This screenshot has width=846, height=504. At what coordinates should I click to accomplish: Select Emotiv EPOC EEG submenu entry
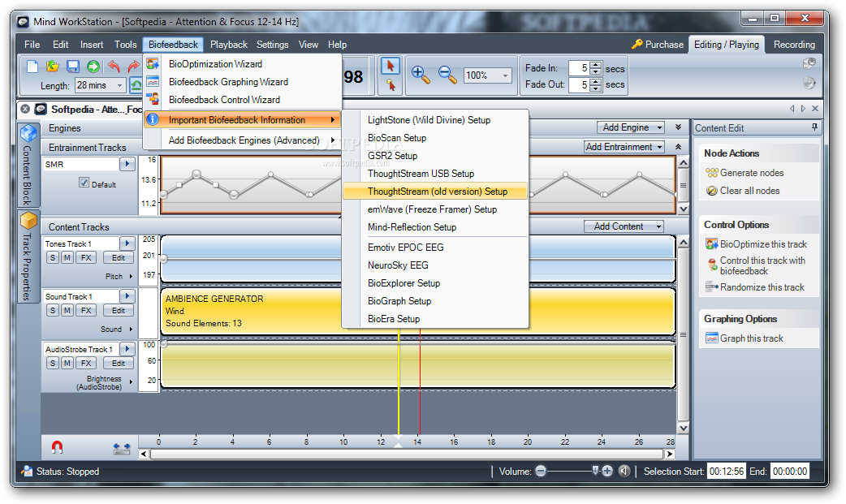coord(406,248)
